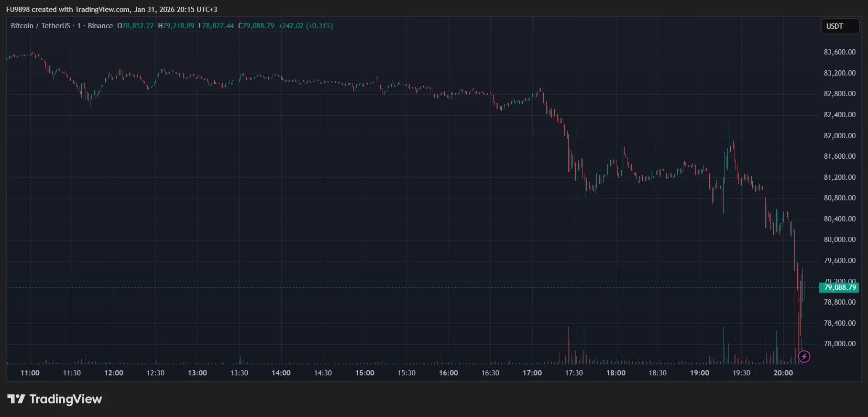Click the Bitcoin / TetherUS symbol title

pyautogui.click(x=41, y=26)
